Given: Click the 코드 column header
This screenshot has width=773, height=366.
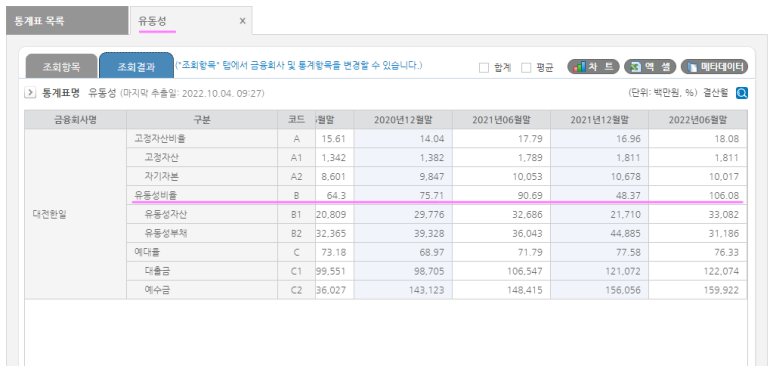Looking at the screenshot, I should point(296,120).
